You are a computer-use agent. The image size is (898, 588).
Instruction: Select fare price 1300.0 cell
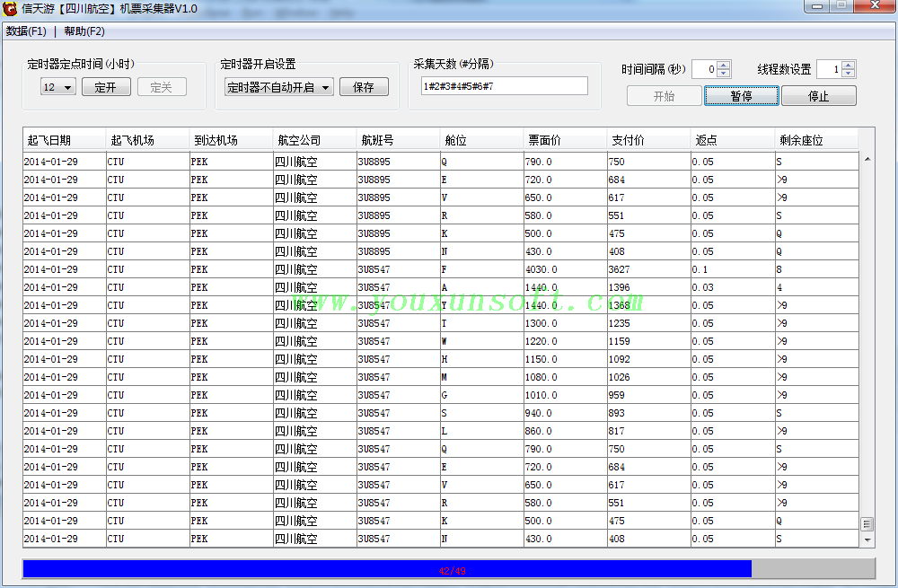(565, 323)
